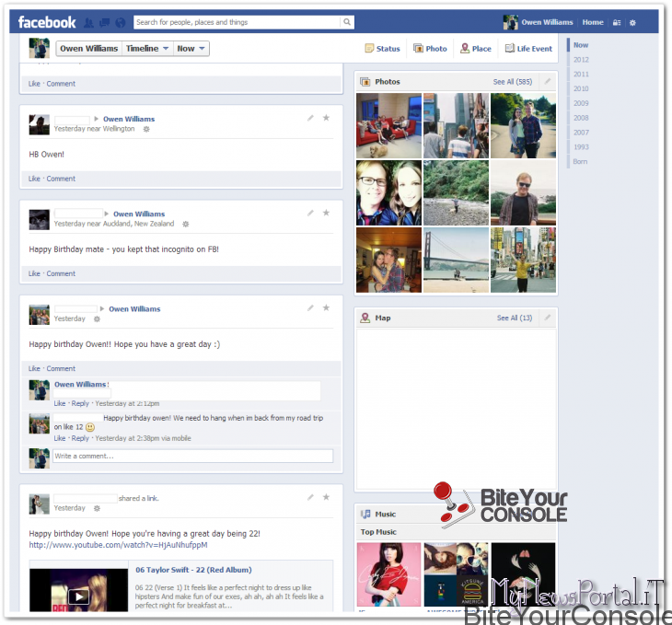Jump to 2012 on the timeline
Viewport: 672px width, 625px height.
[x=581, y=60]
